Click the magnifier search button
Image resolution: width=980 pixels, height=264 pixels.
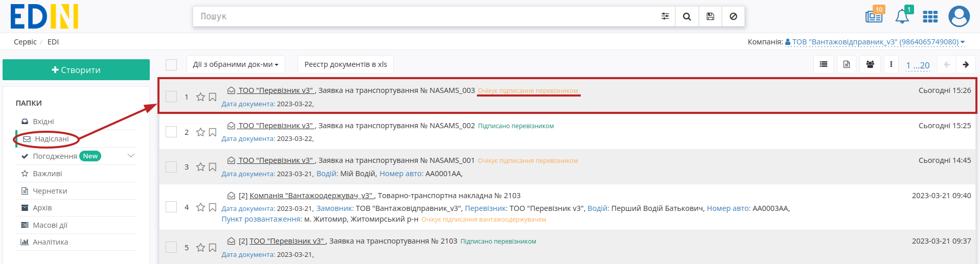click(687, 16)
